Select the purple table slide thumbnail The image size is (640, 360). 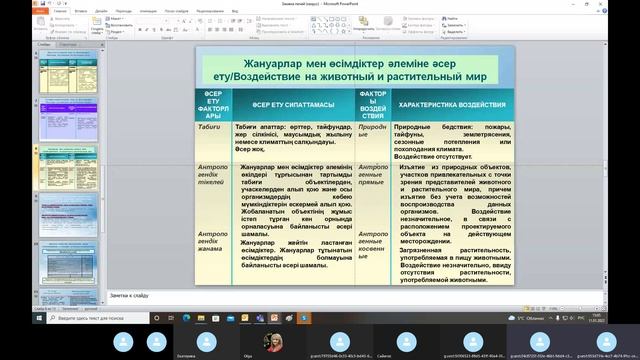(x=68, y=120)
